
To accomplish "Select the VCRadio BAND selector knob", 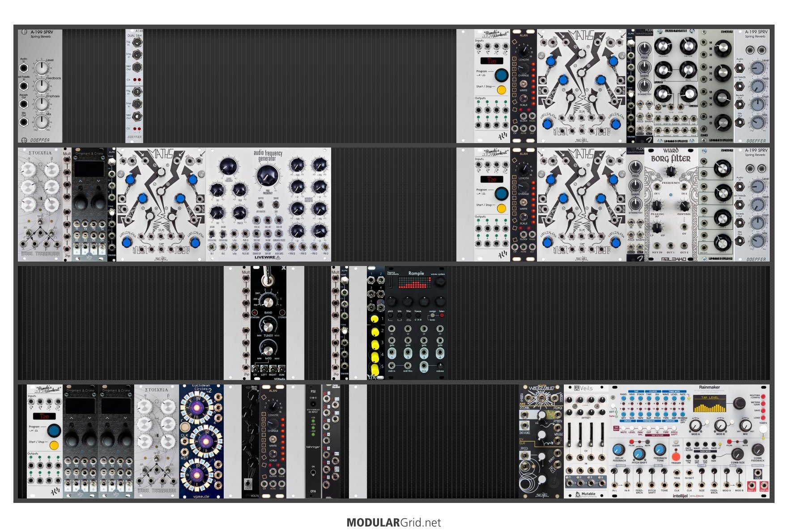I will pos(268,302).
